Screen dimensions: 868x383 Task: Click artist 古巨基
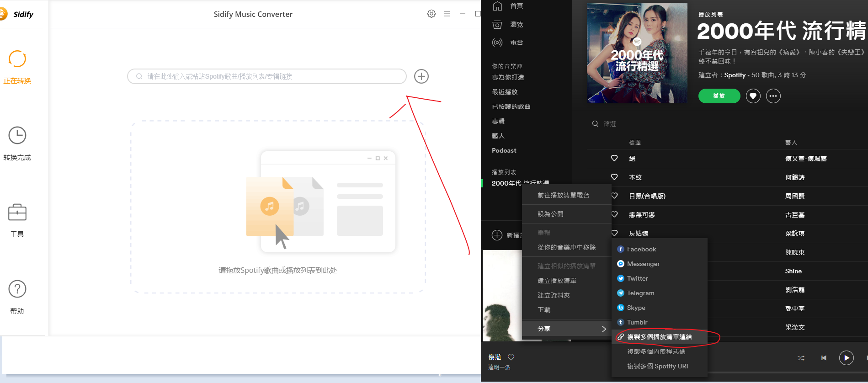795,215
